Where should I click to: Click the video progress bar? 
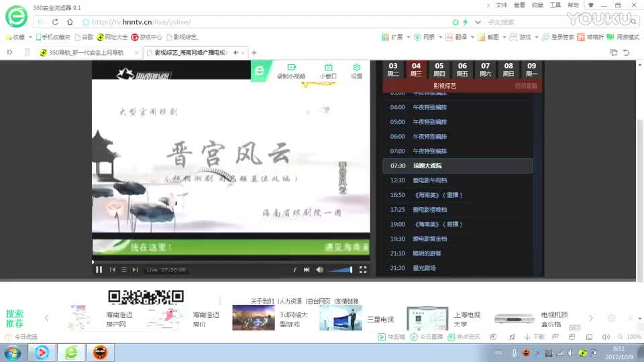(x=231, y=261)
